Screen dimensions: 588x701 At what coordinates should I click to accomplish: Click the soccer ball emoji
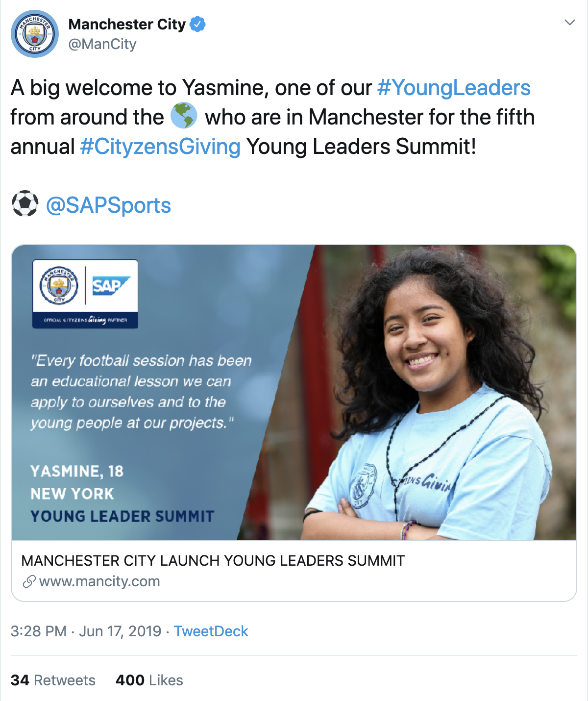24,204
